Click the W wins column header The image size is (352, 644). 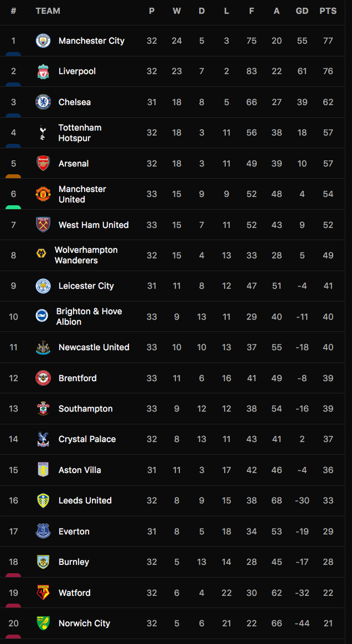click(x=176, y=11)
